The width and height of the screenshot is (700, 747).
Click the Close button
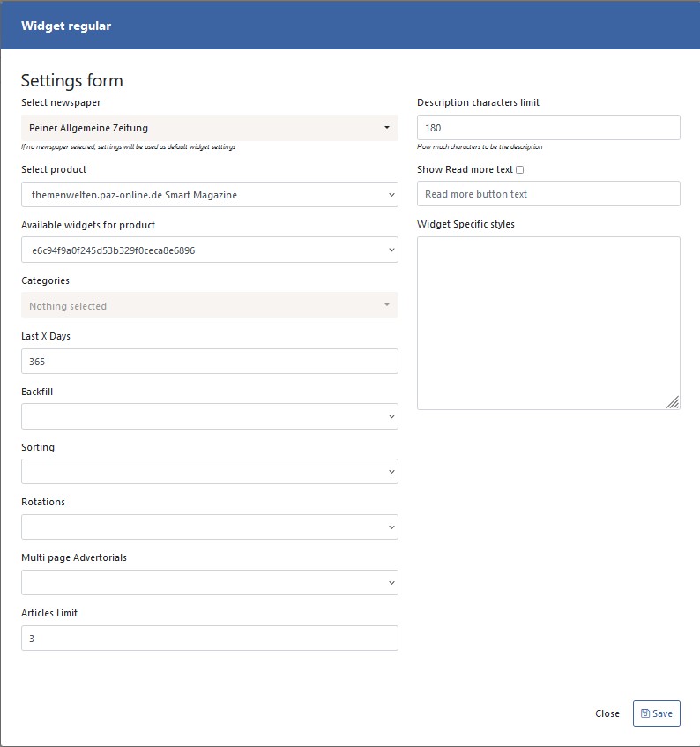pos(607,713)
